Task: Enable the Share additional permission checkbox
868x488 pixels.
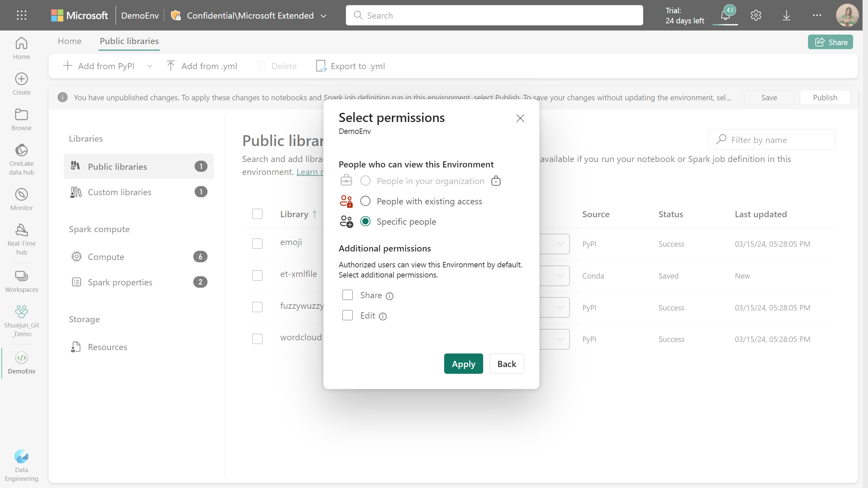Action: click(347, 294)
